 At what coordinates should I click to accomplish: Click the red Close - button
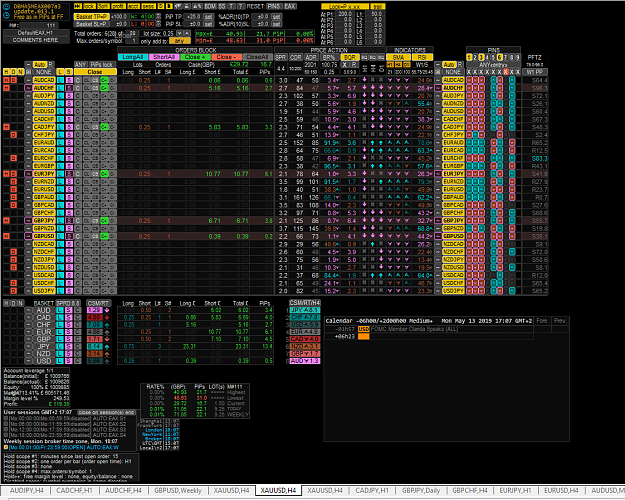226,57
